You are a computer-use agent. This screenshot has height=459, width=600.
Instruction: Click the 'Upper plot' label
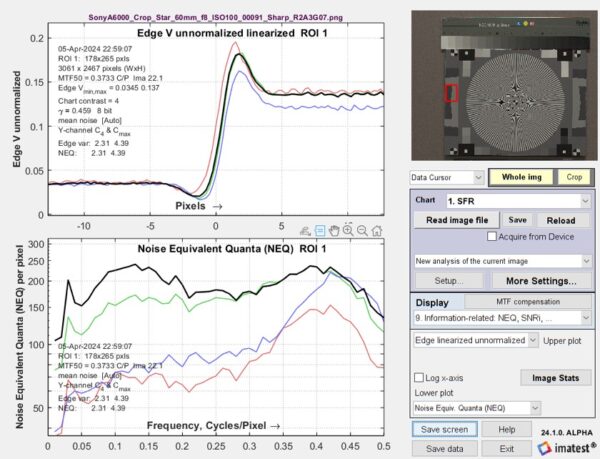pos(562,341)
